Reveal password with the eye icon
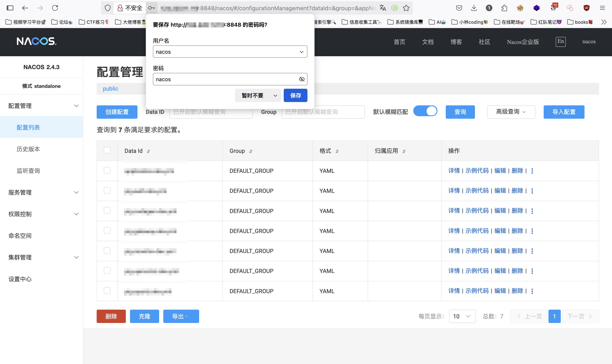Image resolution: width=612 pixels, height=364 pixels. (x=302, y=79)
